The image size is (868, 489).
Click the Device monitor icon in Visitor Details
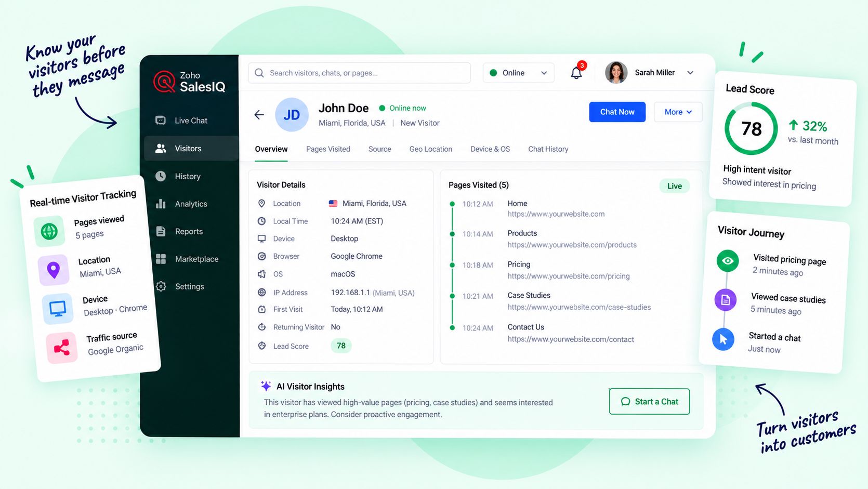262,239
